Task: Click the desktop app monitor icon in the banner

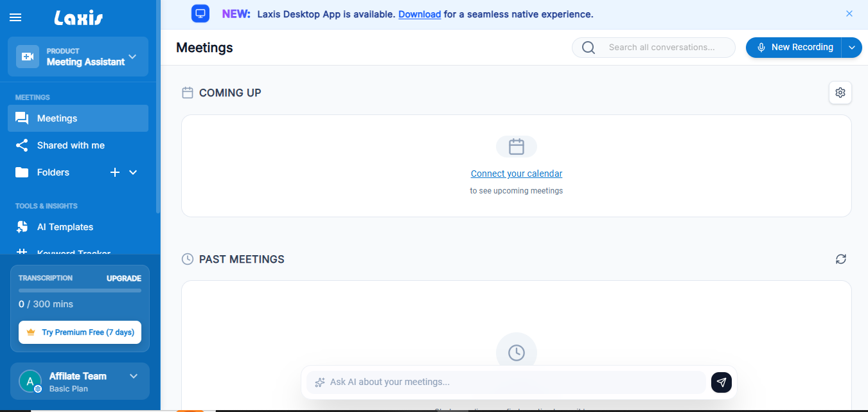Action: click(x=200, y=13)
